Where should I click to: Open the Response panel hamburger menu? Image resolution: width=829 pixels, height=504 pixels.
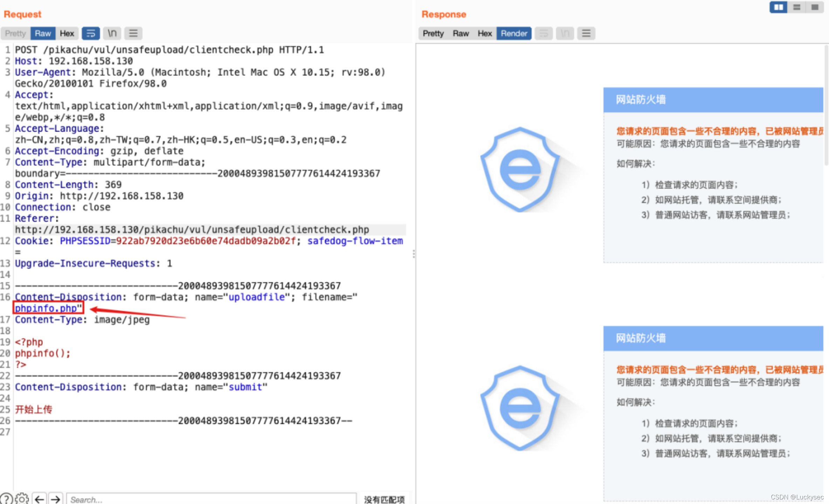pyautogui.click(x=586, y=33)
